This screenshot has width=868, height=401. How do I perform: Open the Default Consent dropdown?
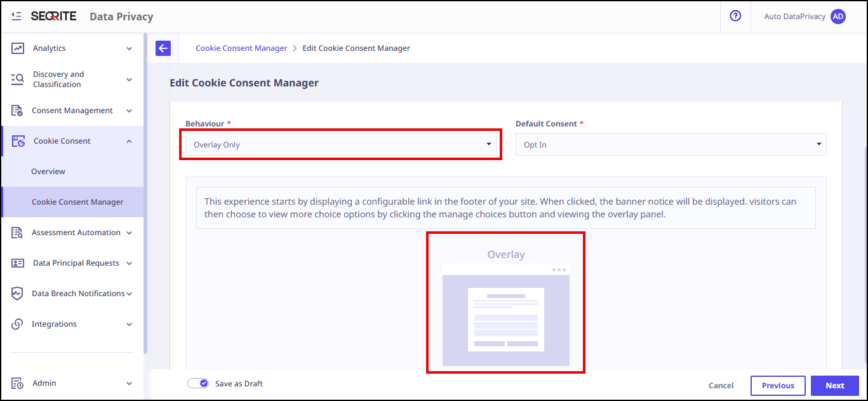(x=671, y=145)
